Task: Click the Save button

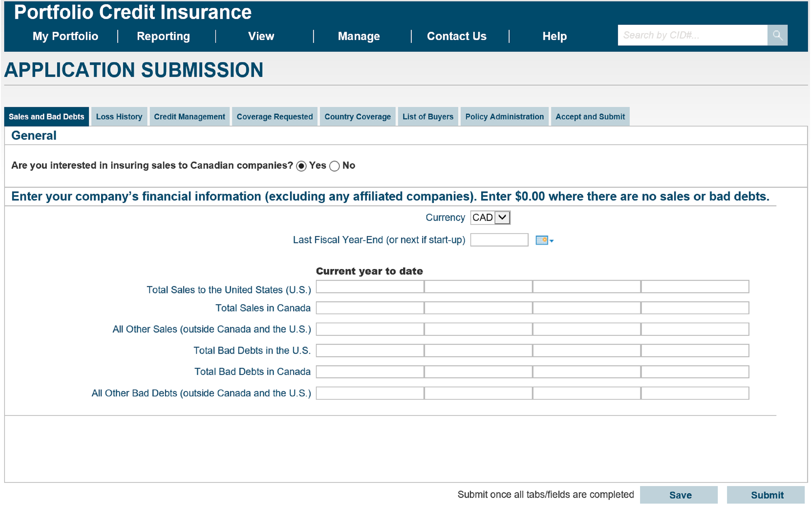Action: (679, 495)
